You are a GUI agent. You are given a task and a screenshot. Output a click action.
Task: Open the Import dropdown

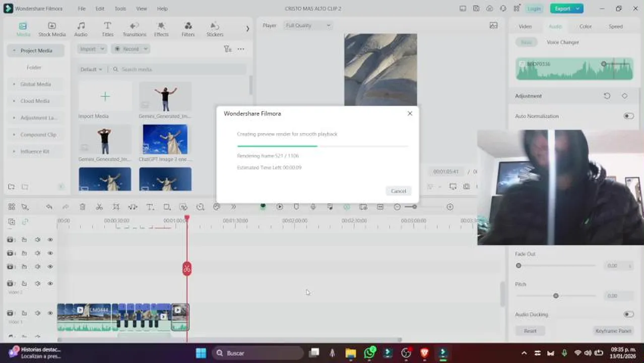[x=92, y=49]
